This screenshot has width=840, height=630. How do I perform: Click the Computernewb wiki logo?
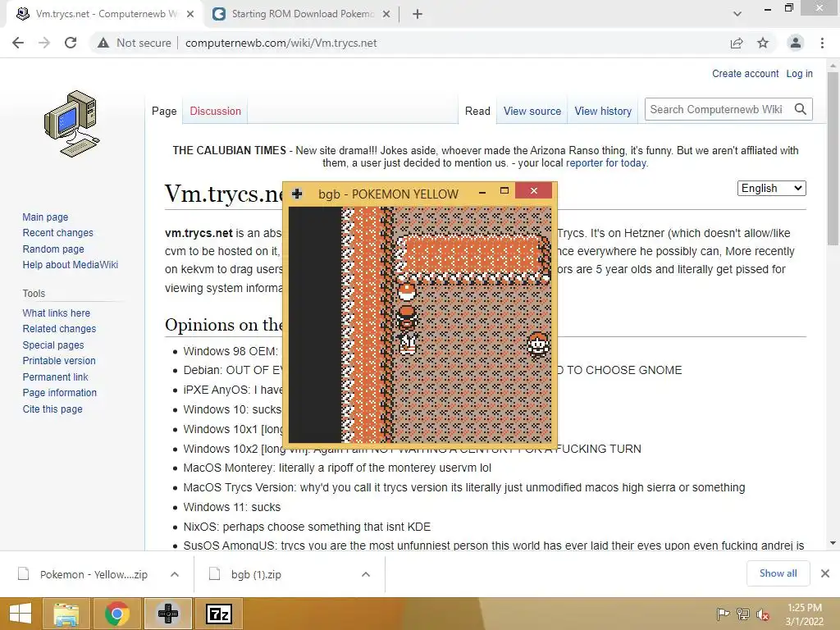[72, 124]
